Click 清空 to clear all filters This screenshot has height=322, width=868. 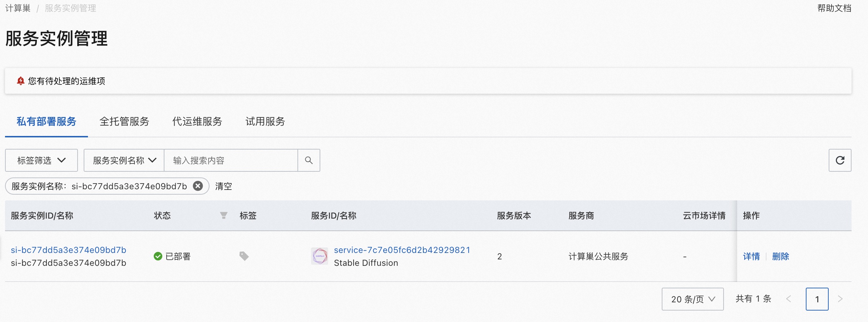[x=223, y=186]
